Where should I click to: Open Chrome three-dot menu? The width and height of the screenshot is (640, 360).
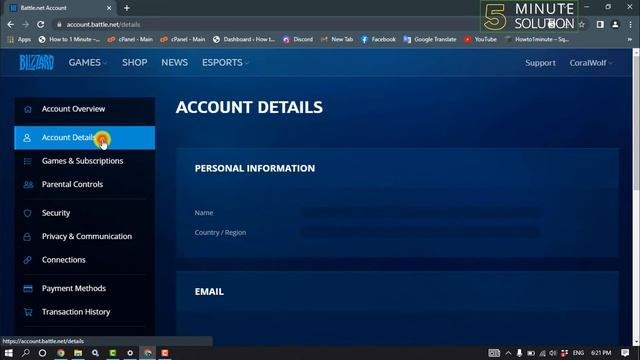tap(630, 24)
